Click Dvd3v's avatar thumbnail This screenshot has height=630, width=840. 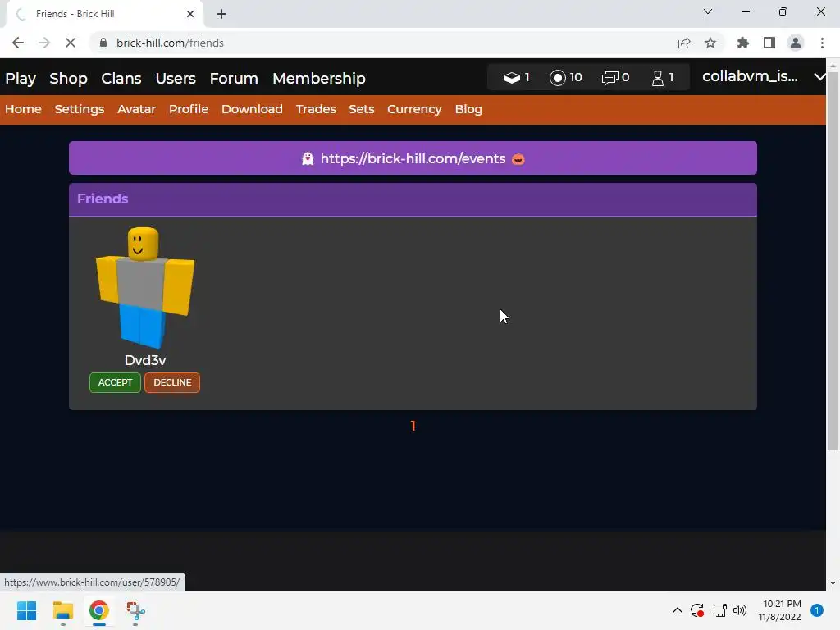point(144,288)
